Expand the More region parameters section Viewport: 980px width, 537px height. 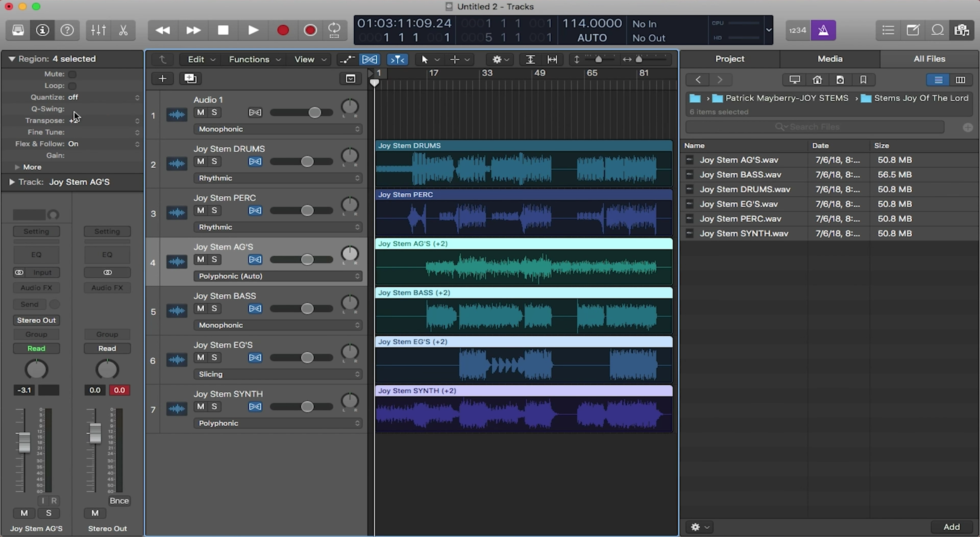click(16, 167)
